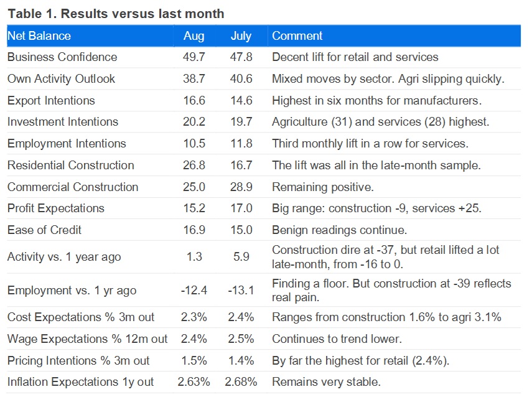Image resolution: width=532 pixels, height=402 pixels.
Task: Click the 'Table 1. Results versus last month' title
Action: (116, 13)
